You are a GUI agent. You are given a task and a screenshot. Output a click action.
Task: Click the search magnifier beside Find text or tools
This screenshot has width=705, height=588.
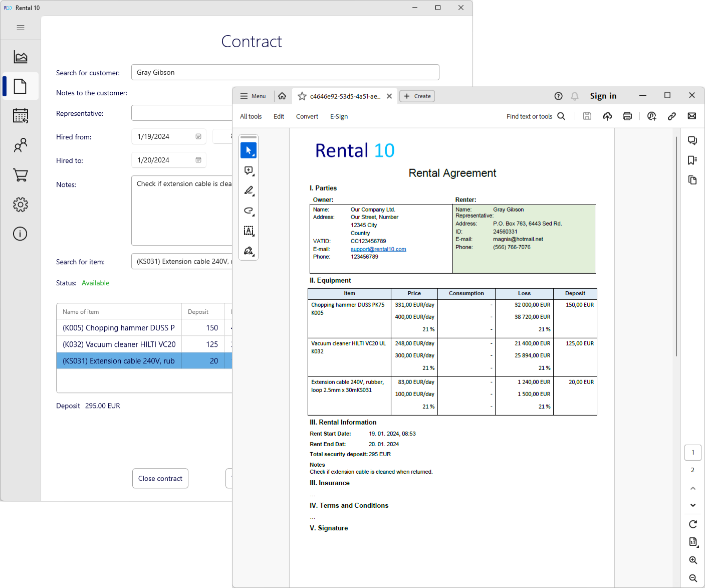point(562,116)
